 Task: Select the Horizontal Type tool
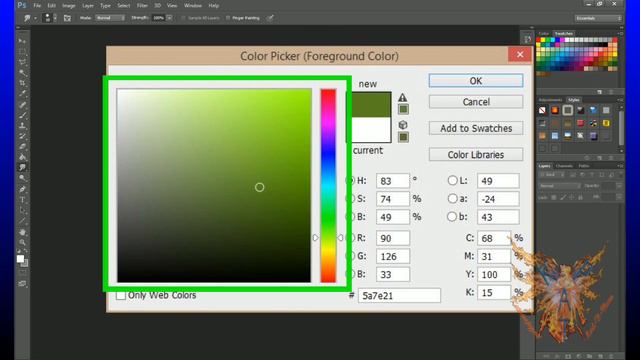click(22, 200)
